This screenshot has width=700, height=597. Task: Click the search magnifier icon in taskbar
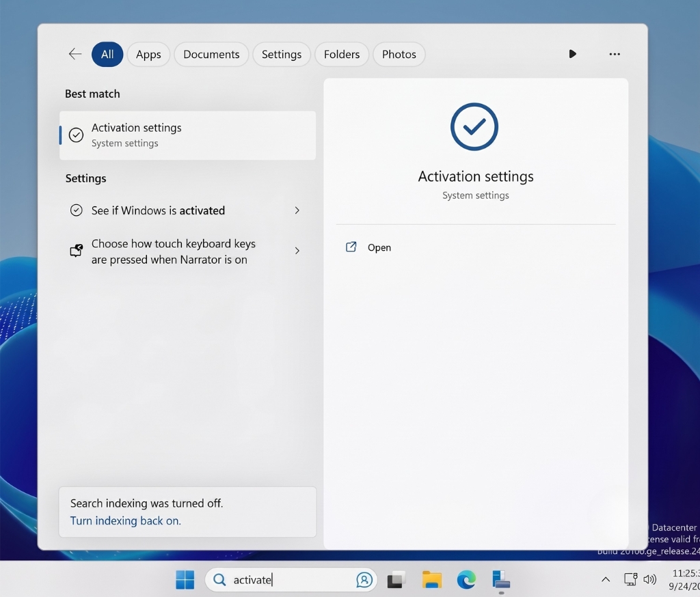[x=219, y=580]
